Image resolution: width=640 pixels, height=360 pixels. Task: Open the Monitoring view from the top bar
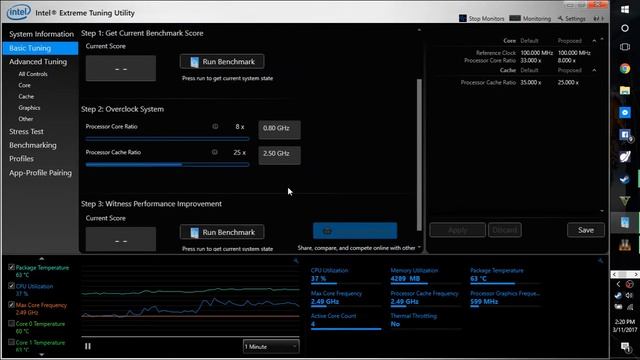tap(530, 18)
